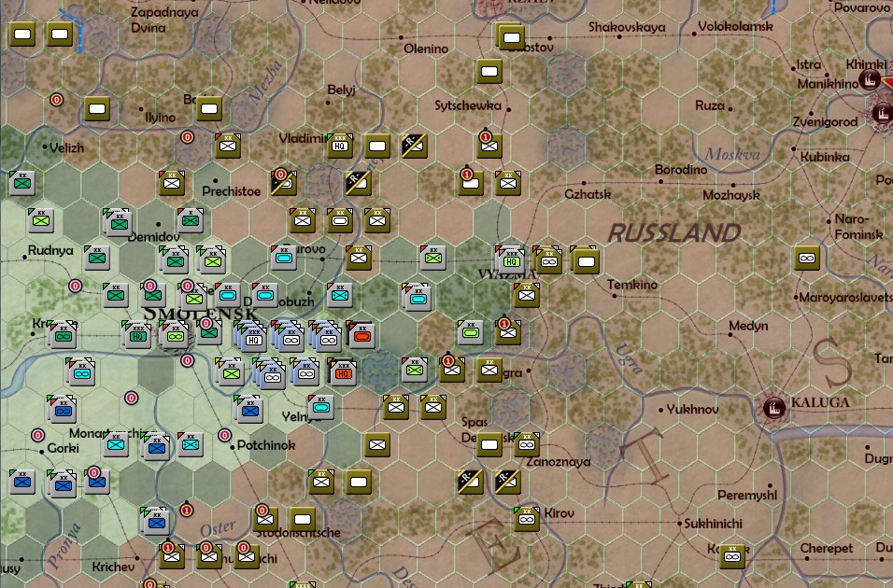The width and height of the screenshot is (893, 588).
Task: Select the Soviet infantry with marker below Sytschewka
Action: (x=489, y=146)
